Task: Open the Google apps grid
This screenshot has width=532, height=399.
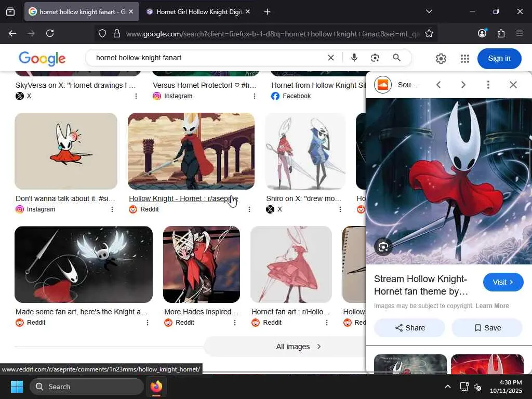Action: point(465,59)
